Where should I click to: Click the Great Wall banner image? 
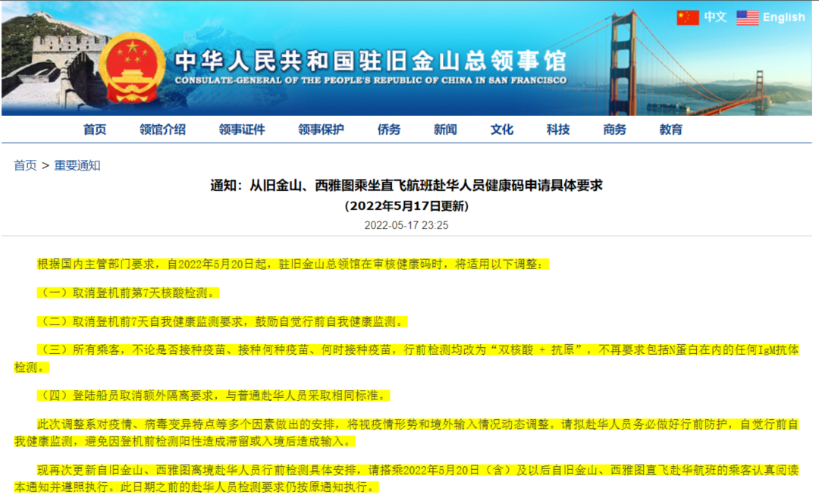click(45, 61)
